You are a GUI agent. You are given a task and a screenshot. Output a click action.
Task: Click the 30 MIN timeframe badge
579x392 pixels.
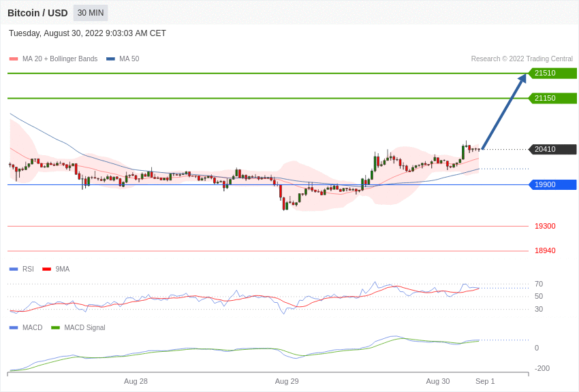click(91, 13)
